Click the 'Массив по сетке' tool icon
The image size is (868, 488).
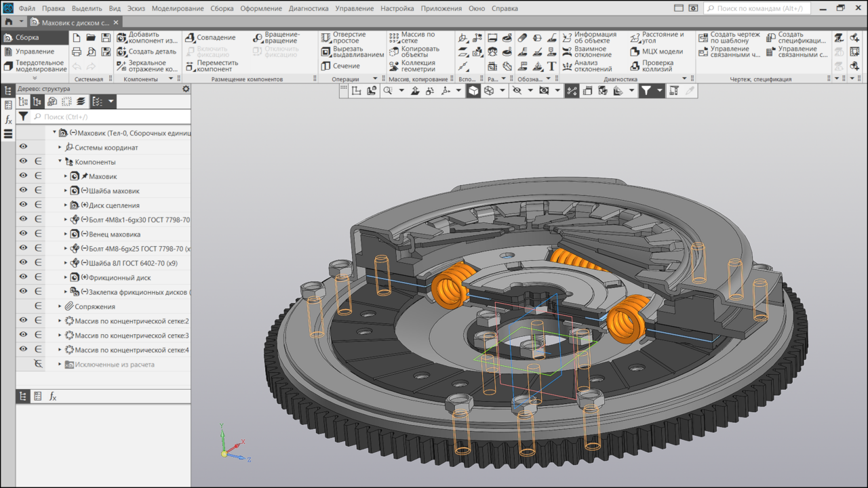pos(394,38)
